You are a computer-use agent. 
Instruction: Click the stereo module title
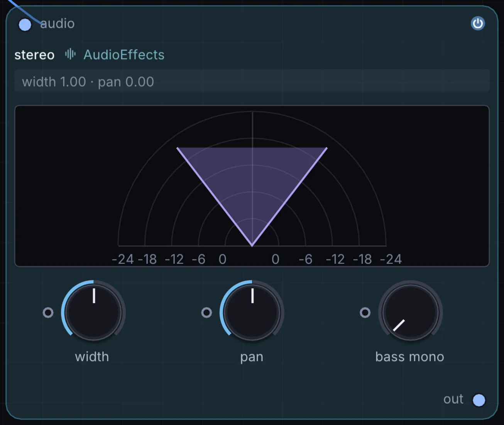tap(34, 55)
